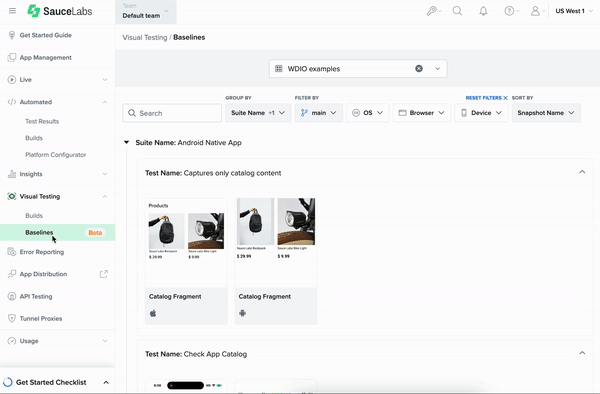Viewport: 600px width, 394px height.
Task: Open the iOS Catalog Fragment thumbnail
Action: [186, 242]
